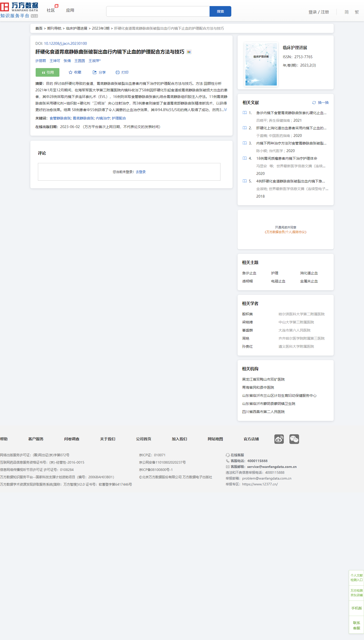Open the WeChat social icon
This screenshot has height=640, width=364.
tap(294, 439)
